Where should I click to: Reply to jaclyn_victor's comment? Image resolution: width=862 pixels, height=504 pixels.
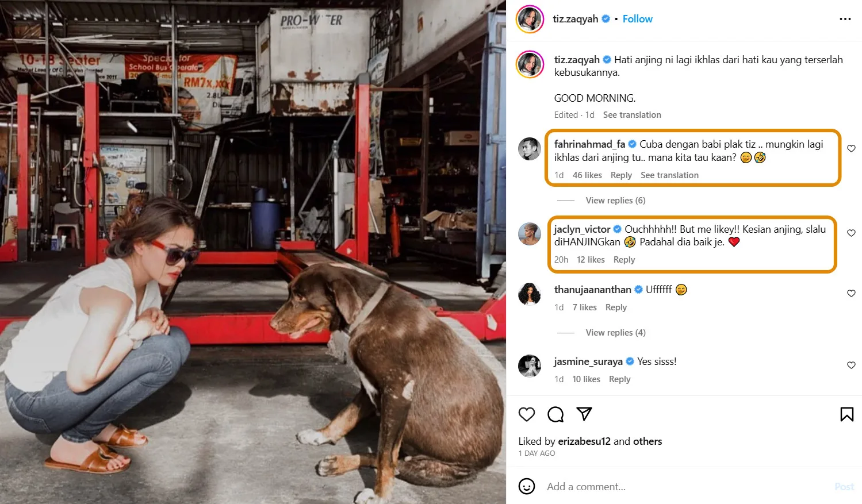point(624,260)
